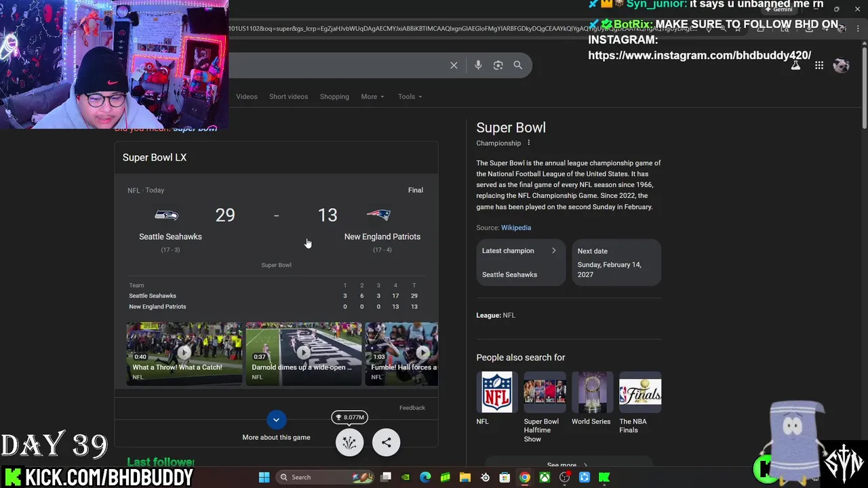
Task: Play 'Darnold dimes up a wide-open' video
Action: pyautogui.click(x=303, y=354)
